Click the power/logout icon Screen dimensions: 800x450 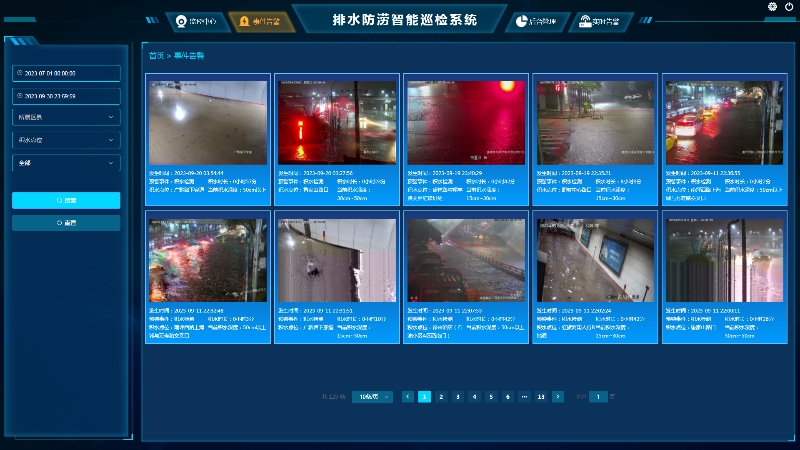pos(789,7)
